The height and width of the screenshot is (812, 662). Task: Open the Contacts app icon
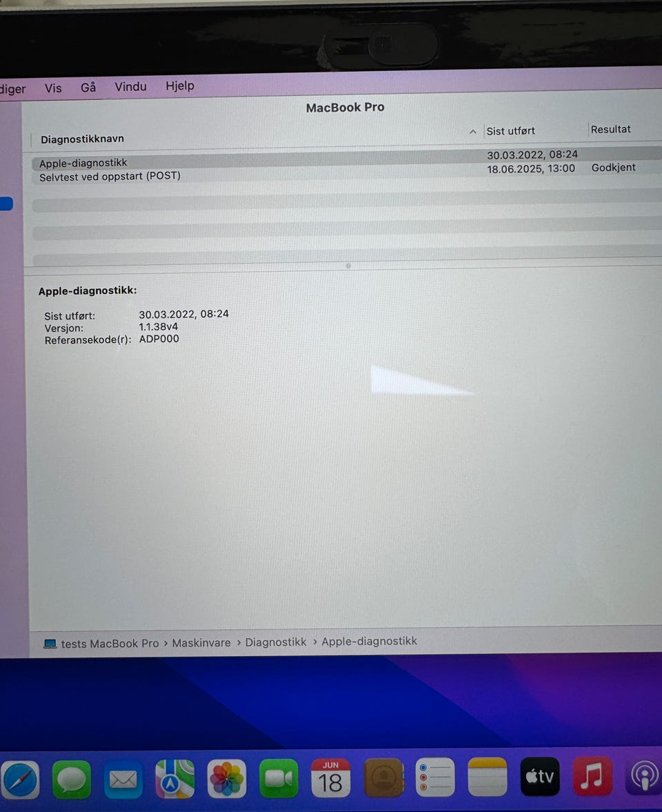point(383,778)
